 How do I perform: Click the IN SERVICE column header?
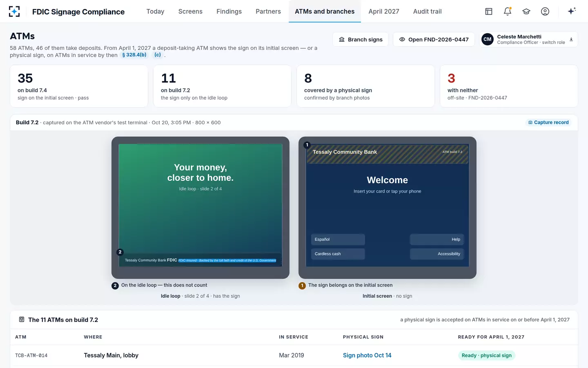point(294,337)
